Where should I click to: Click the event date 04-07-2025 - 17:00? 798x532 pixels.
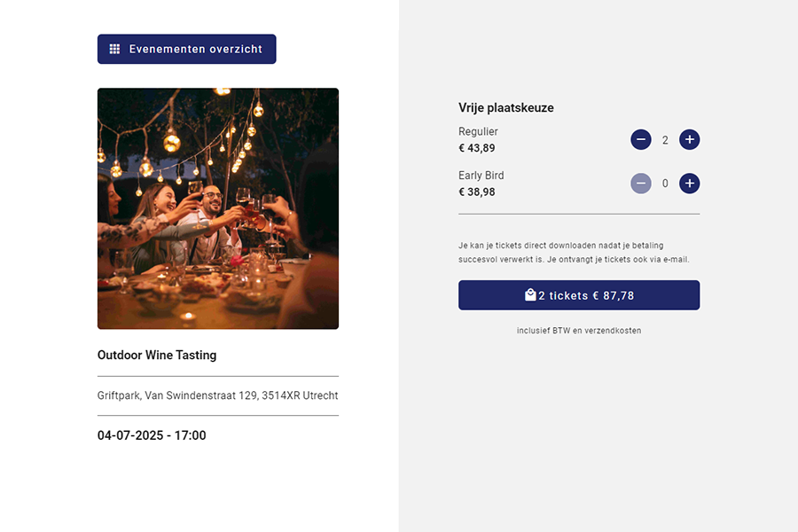point(152,435)
